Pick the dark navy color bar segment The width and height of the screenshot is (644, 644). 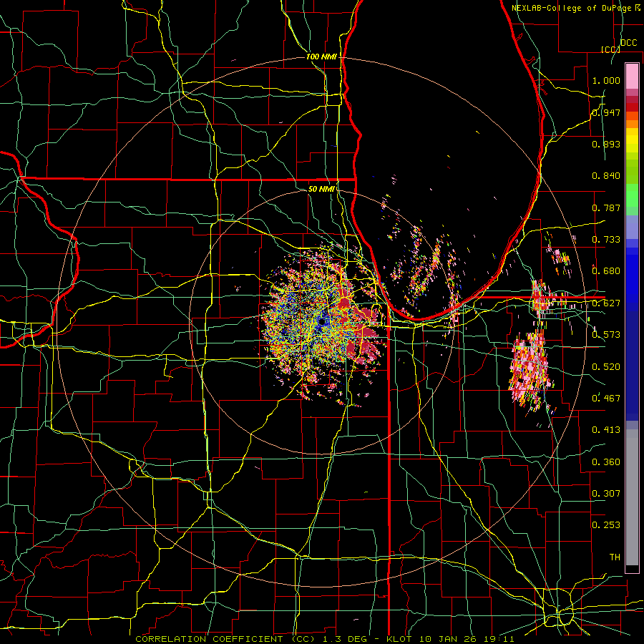(632, 366)
